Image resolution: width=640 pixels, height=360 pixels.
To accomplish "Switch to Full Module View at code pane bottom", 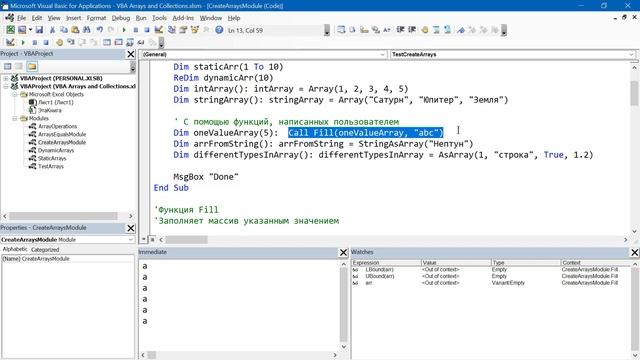I will pyautogui.click(x=152, y=240).
